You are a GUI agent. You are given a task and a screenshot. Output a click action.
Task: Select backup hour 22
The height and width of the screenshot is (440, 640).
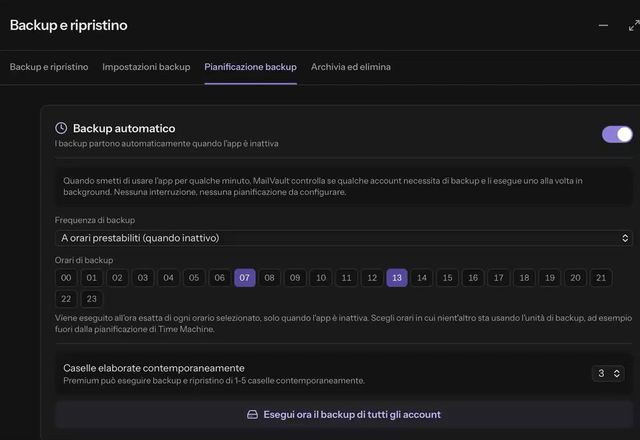[66, 299]
